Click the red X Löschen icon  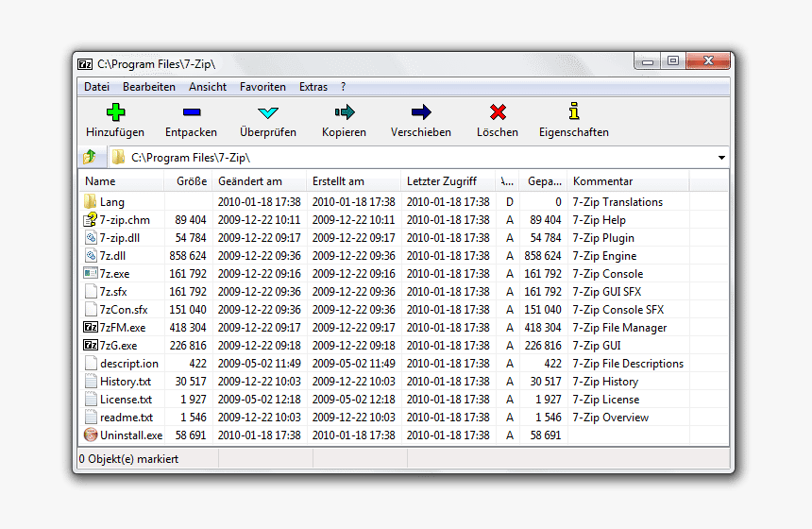click(x=498, y=112)
